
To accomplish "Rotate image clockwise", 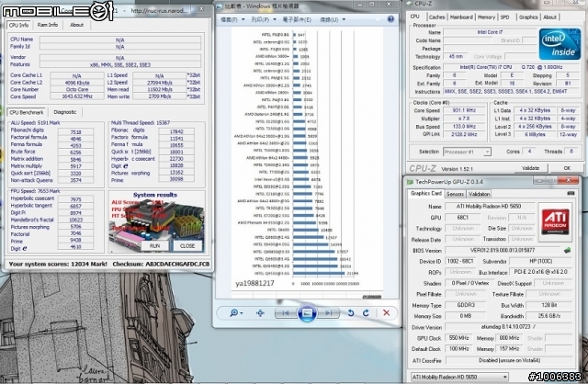I will pos(366,312).
